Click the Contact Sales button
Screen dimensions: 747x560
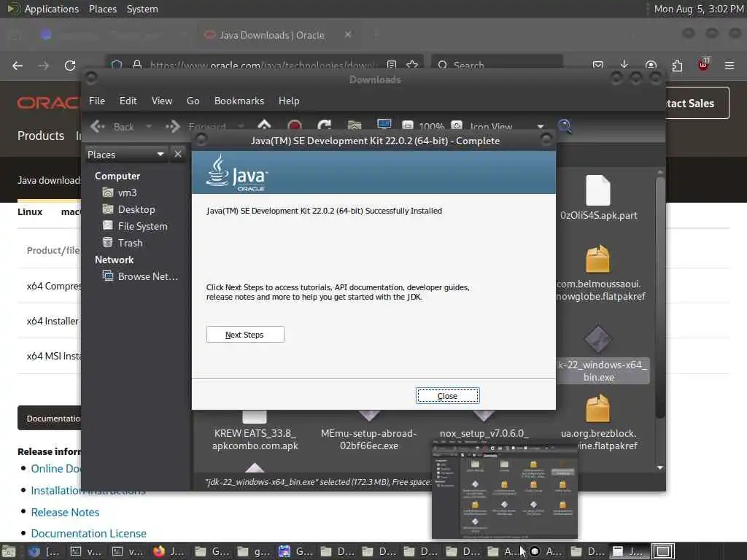tap(697, 103)
